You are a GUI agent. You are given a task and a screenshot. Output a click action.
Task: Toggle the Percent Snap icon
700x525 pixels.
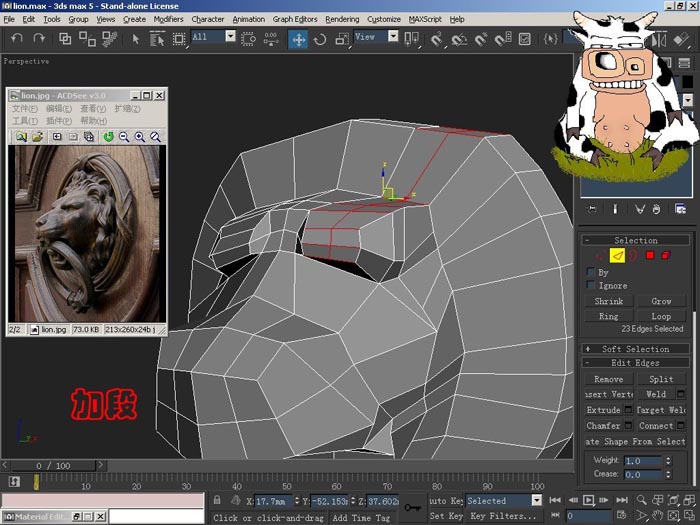point(481,39)
